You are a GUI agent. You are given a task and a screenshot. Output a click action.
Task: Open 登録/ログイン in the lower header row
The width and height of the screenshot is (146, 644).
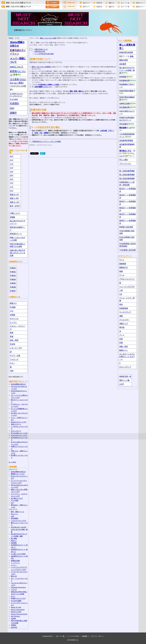tap(138, 7)
